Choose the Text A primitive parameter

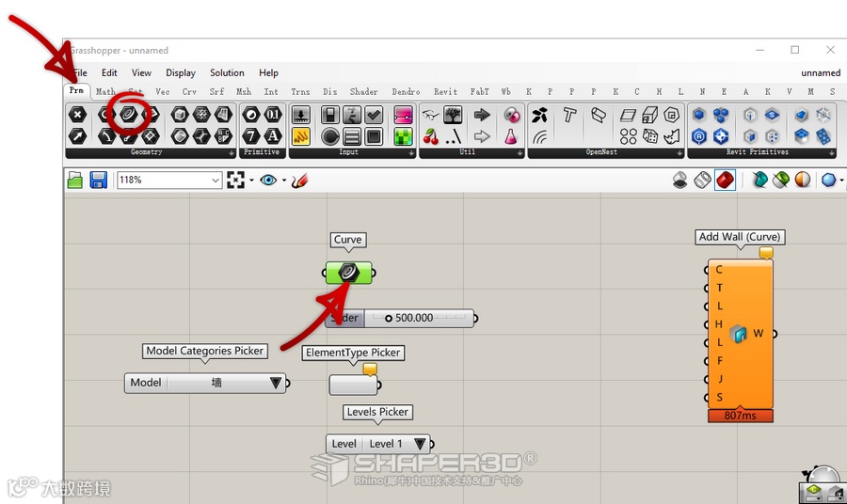click(x=273, y=136)
